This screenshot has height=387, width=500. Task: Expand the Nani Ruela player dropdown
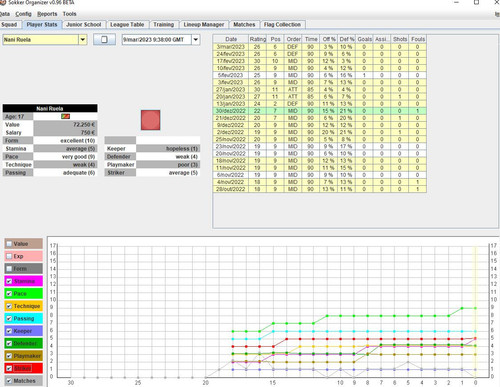[x=83, y=40]
